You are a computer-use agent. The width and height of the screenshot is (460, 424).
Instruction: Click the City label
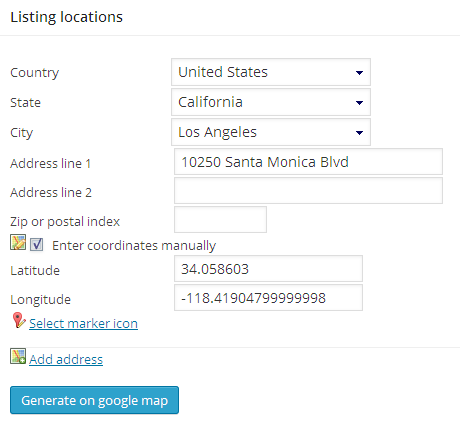pos(22,133)
